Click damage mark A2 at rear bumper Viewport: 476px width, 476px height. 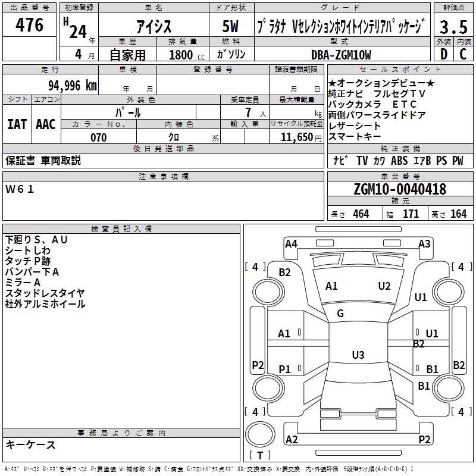coord(292,440)
